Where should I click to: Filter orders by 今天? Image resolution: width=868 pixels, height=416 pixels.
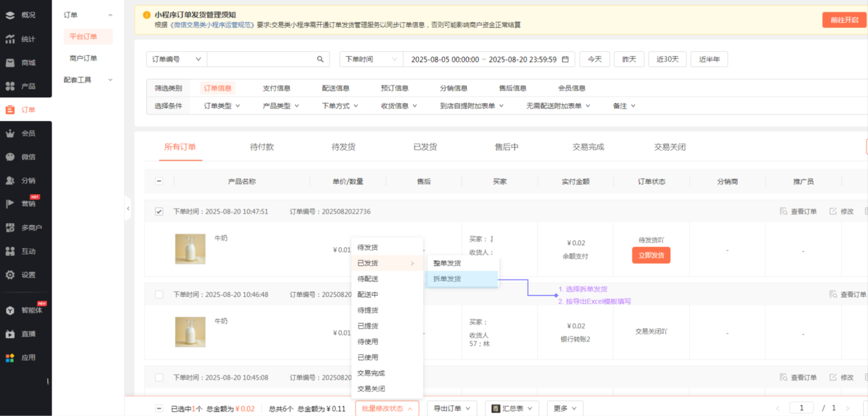(595, 59)
